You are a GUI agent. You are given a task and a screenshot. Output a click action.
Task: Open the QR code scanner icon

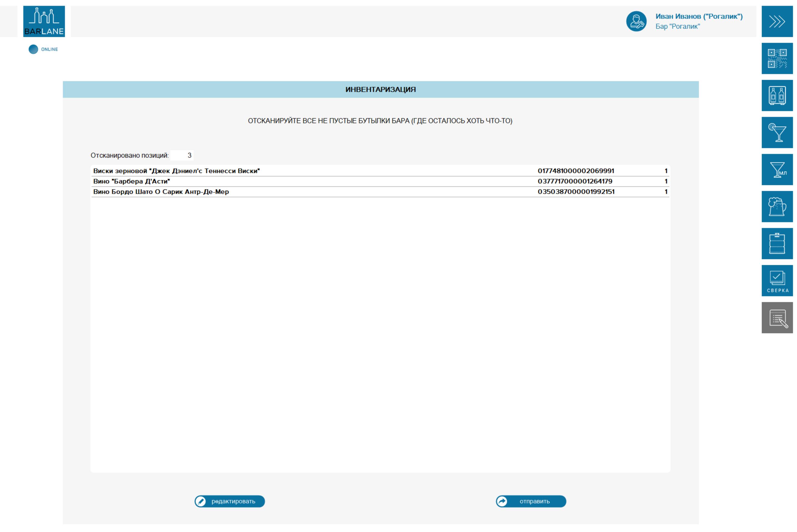tap(777, 58)
